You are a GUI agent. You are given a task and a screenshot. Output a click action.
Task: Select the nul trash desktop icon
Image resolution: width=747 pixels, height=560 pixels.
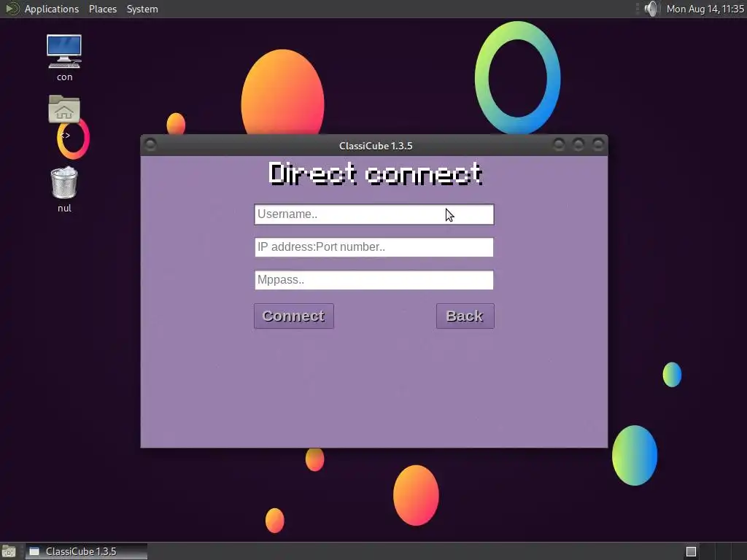click(x=64, y=189)
